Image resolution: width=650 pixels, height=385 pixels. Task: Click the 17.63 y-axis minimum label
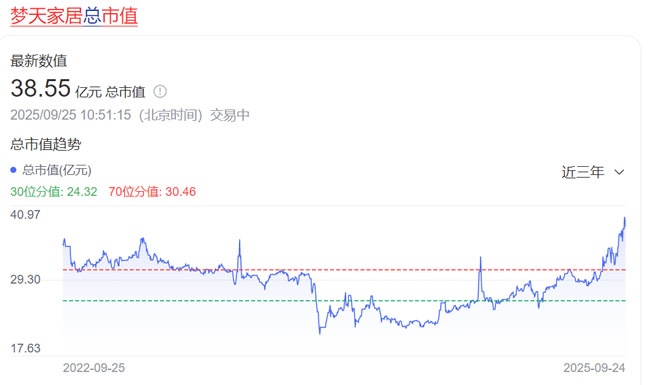[25, 348]
